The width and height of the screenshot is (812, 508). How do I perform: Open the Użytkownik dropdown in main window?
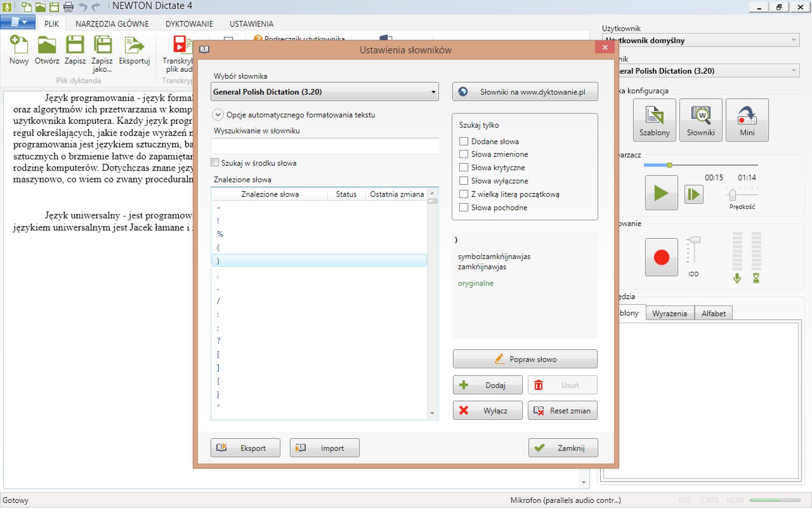click(701, 40)
